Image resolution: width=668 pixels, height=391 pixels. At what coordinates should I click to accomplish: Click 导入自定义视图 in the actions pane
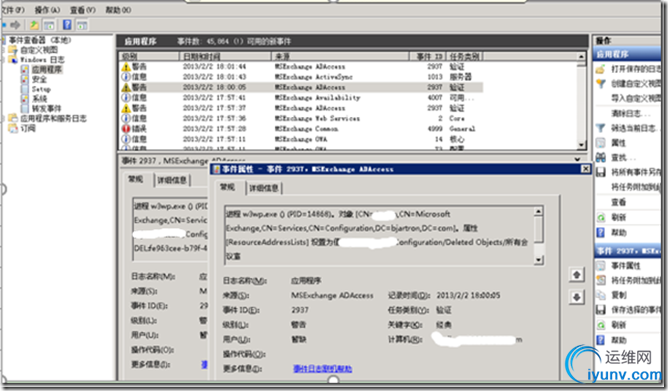pos(636,98)
